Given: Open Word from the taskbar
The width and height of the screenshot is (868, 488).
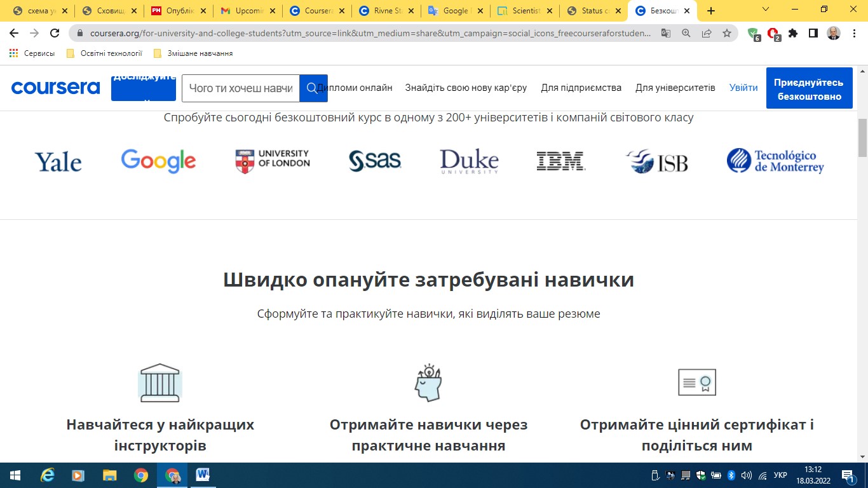Looking at the screenshot, I should (x=203, y=475).
